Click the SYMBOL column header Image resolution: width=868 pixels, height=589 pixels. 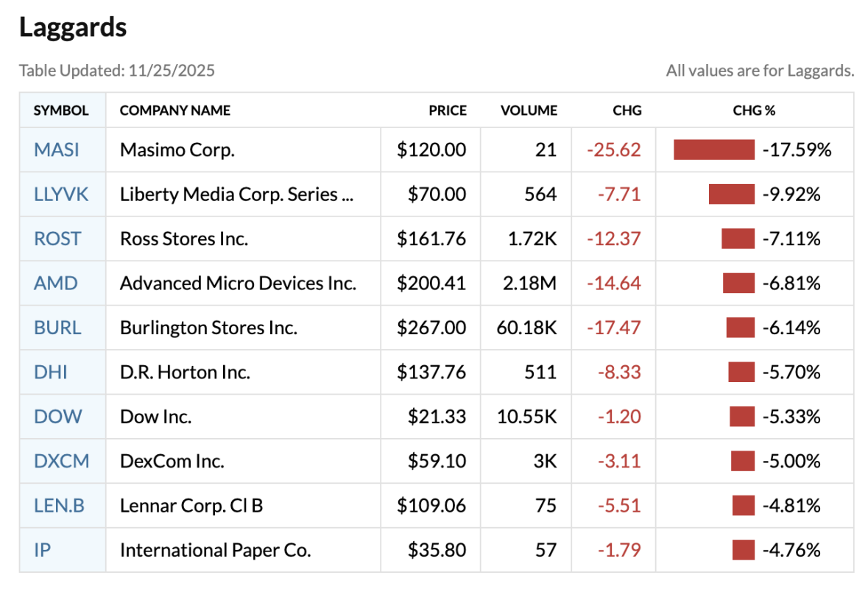pos(61,110)
